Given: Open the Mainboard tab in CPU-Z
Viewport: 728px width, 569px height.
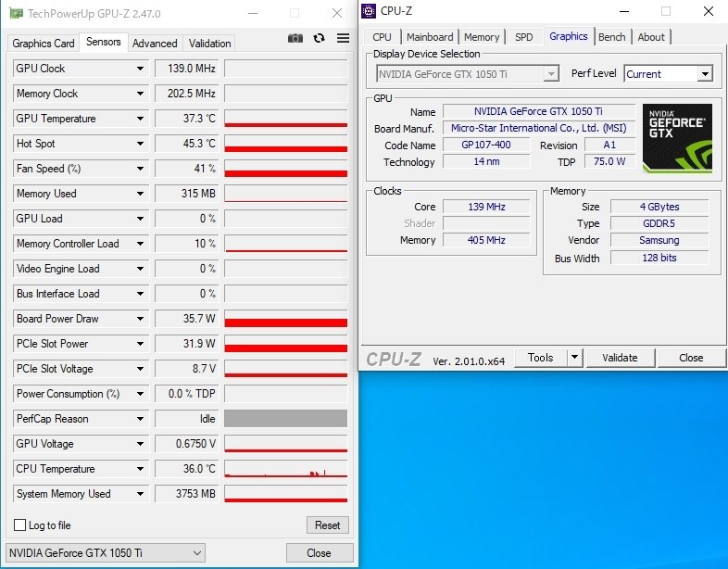Looking at the screenshot, I should [430, 37].
